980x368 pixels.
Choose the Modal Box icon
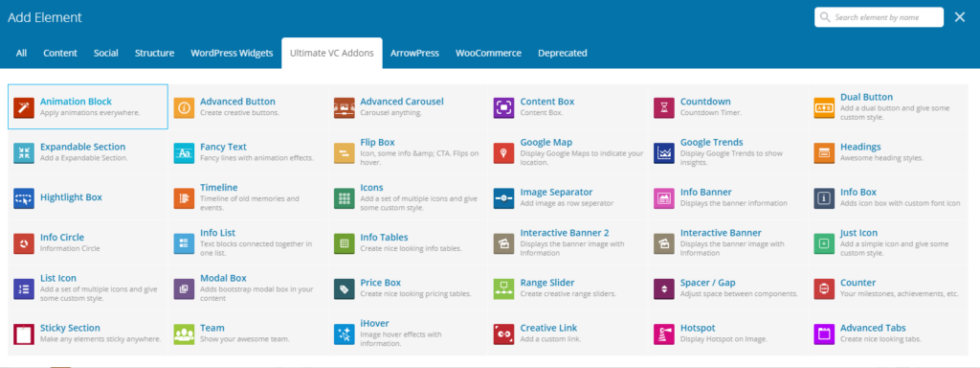coord(184,288)
